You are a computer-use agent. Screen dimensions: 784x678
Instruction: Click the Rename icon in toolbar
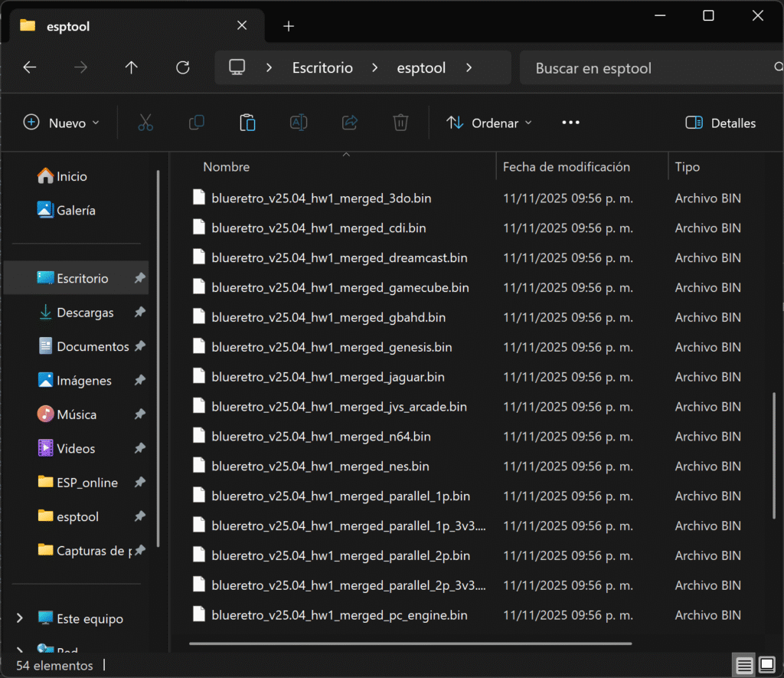(299, 123)
